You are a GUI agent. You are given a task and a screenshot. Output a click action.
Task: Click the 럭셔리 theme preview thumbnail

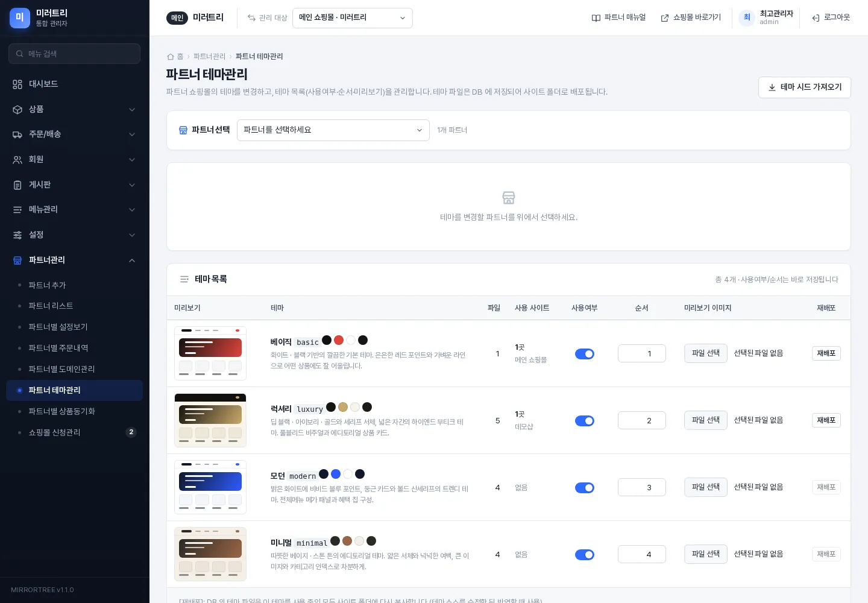[210, 420]
